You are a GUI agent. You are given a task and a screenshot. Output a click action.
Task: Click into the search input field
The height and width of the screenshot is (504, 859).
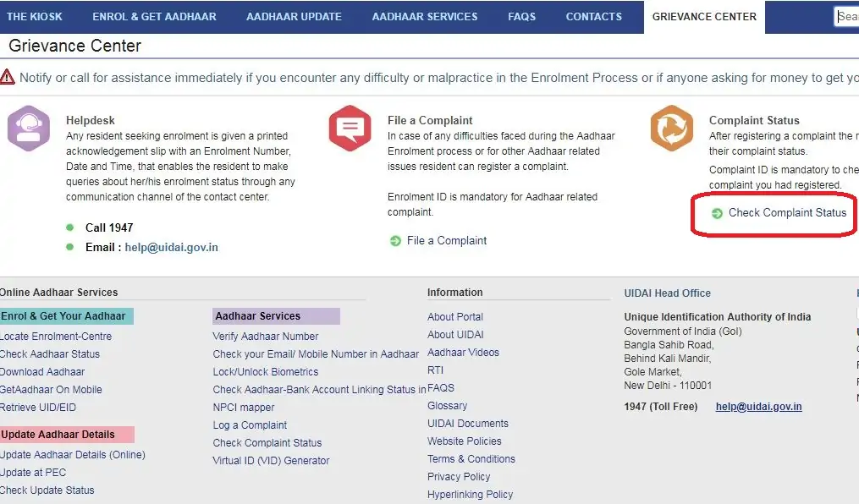[x=847, y=16]
